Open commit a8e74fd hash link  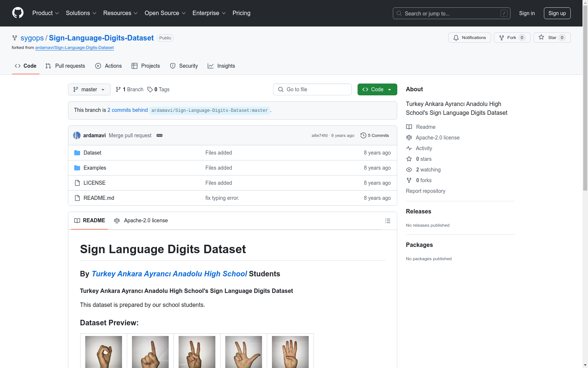pyautogui.click(x=319, y=135)
